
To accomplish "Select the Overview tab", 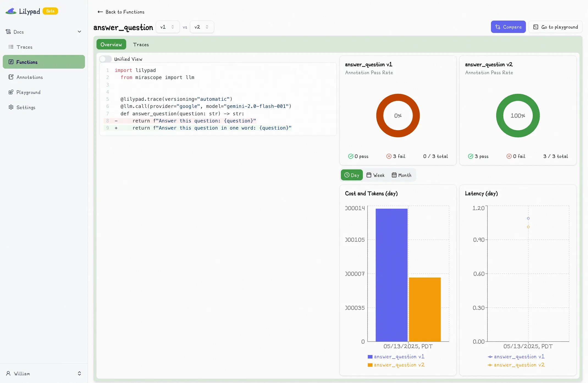I will point(111,44).
